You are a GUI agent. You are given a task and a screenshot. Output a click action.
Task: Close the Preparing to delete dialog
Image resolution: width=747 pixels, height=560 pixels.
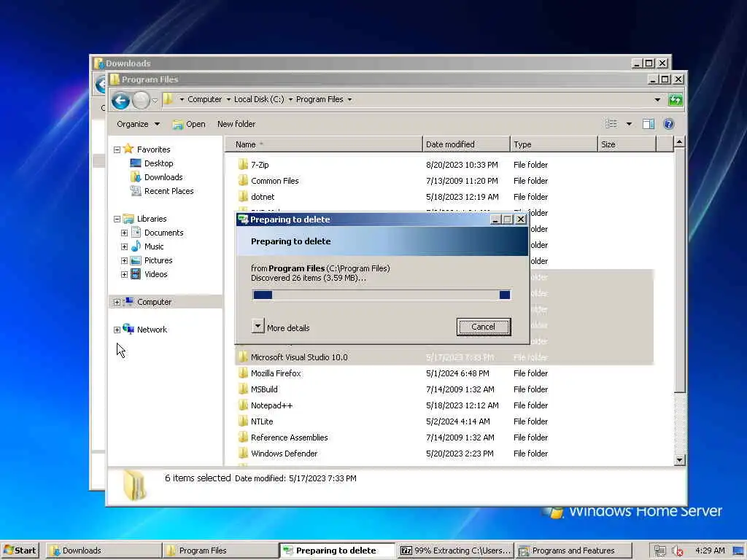[x=521, y=219]
